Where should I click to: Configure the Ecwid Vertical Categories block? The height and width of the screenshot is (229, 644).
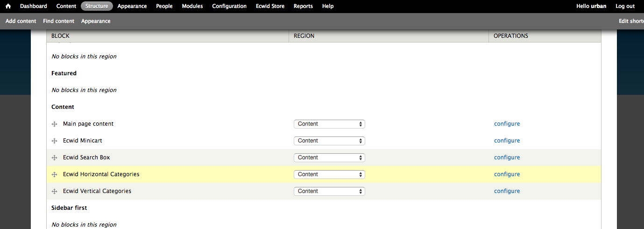(x=507, y=191)
